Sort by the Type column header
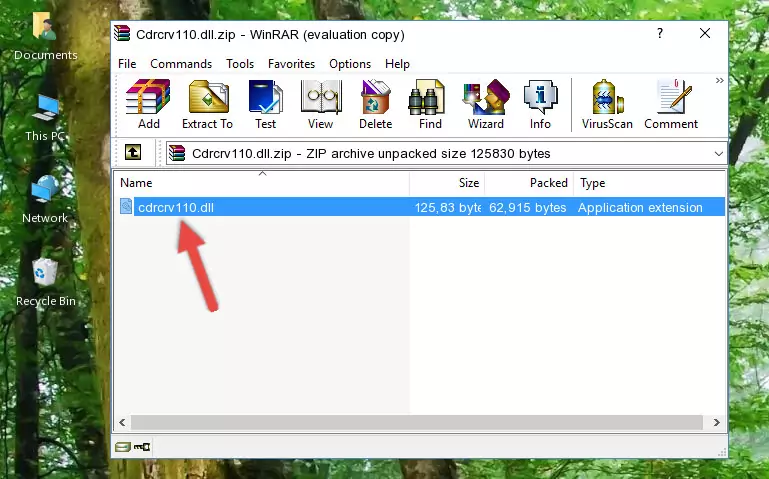Viewport: 769px width, 479px height. click(649, 182)
